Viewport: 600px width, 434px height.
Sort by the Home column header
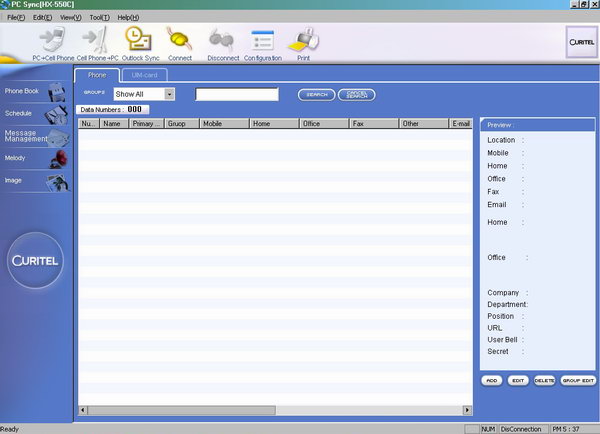[x=274, y=124]
